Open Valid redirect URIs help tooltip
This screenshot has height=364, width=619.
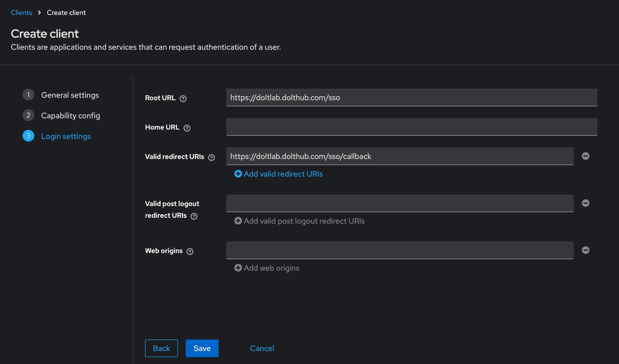[211, 158]
